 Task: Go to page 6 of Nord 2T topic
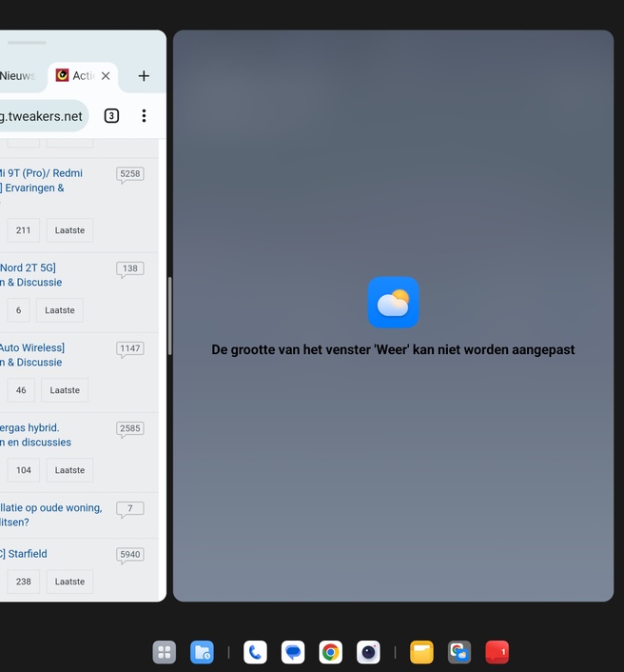coord(18,310)
